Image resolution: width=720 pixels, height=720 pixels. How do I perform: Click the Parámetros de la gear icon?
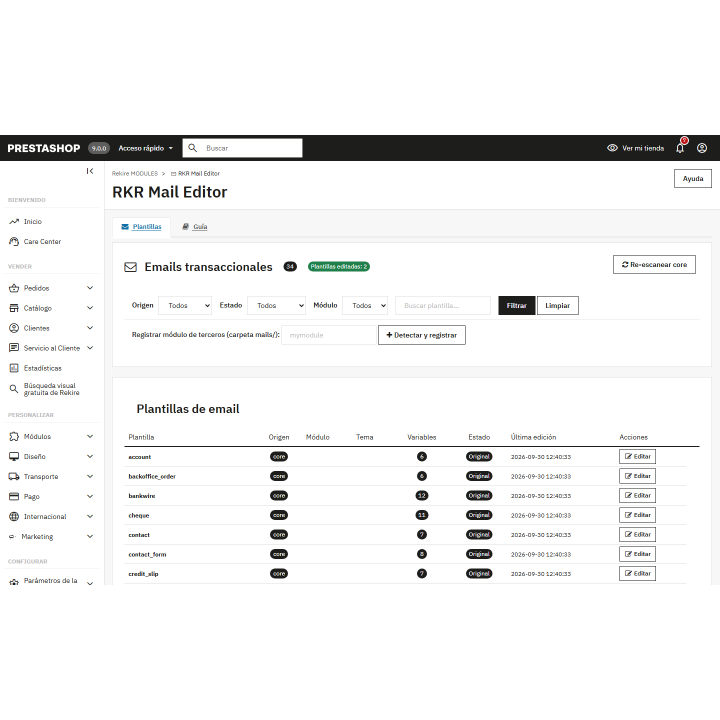[x=14, y=581]
